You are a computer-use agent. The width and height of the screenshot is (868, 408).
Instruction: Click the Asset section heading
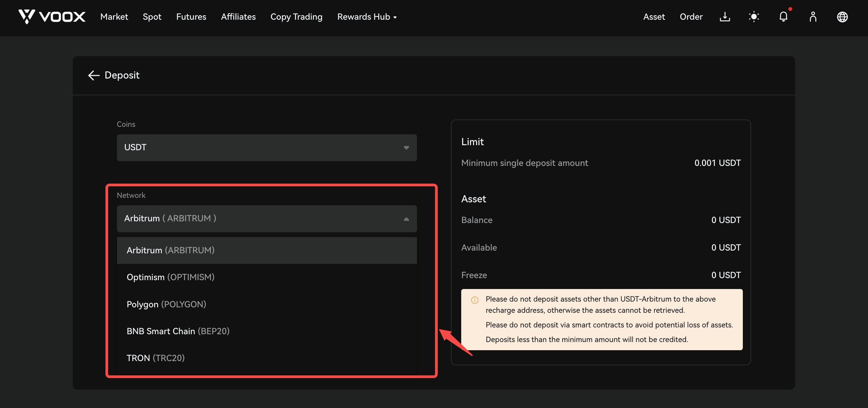473,199
